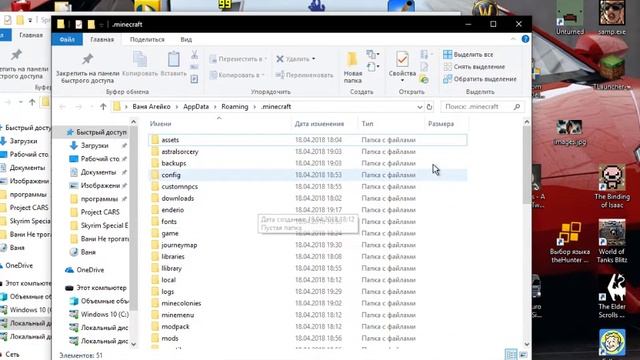640x360 pixels.
Task: Open images.jpg on the desktop
Action: tap(569, 133)
